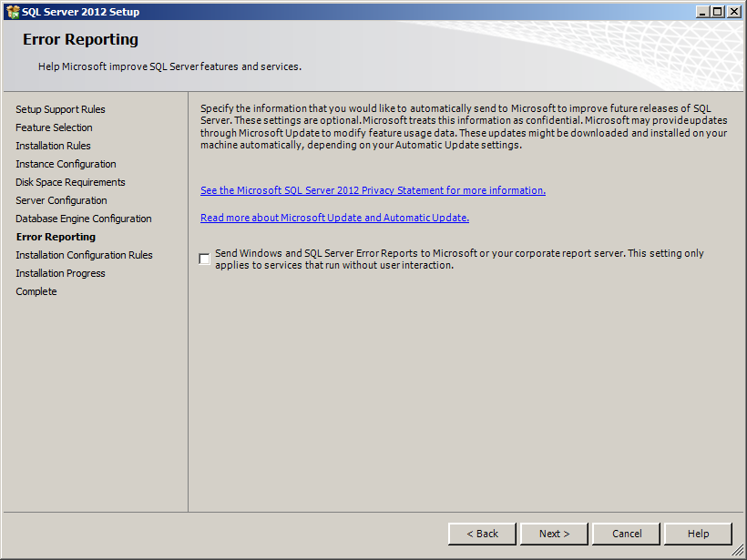Go back with the Back button
Screen dimensions: 747x560
coord(482,534)
